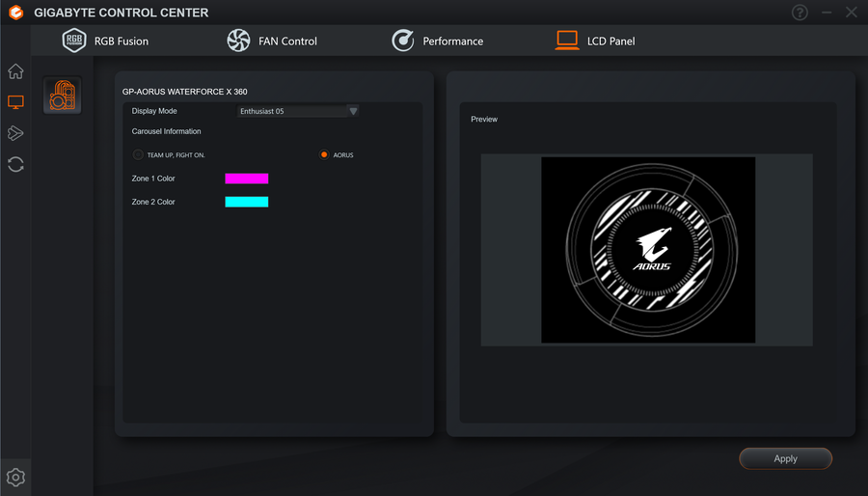Viewport: 868px width, 496px height.
Task: Select the Waterforce cooler device icon
Action: (63, 96)
